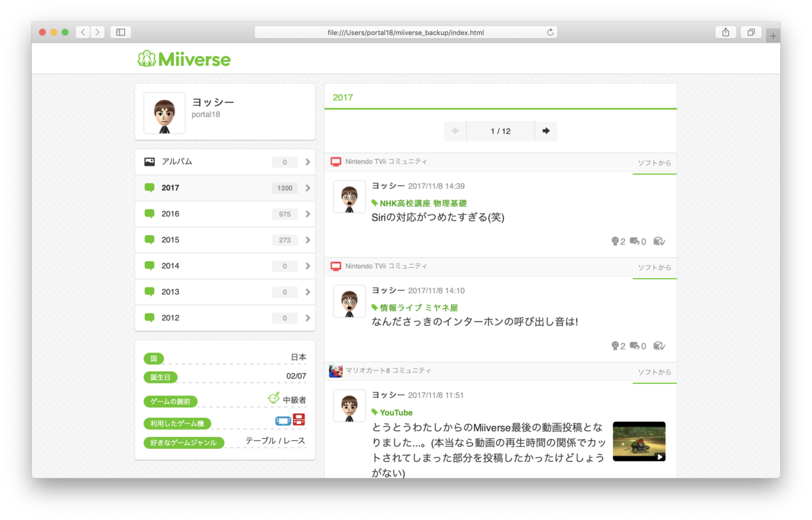The image size is (812, 520).
Task: Click the chevron on the 2012 row
Action: pos(308,318)
